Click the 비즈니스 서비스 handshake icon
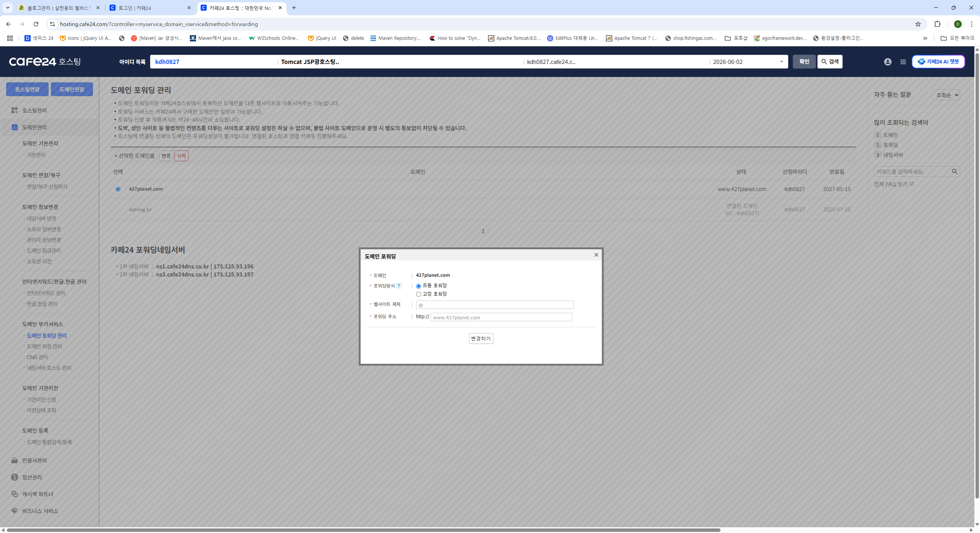Viewport: 980px width, 533px height. (15, 511)
